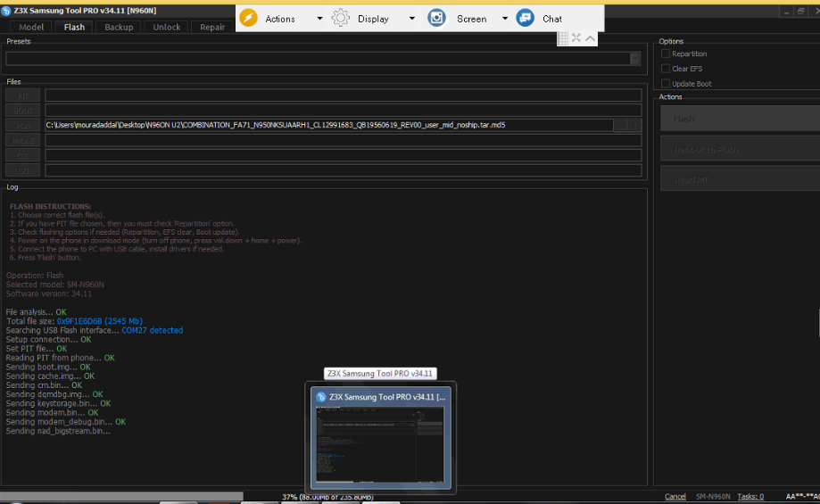820x504 pixels.
Task: Click the 'FLASH INSTRUCTIONS:' log heading
Action: pyautogui.click(x=50, y=207)
